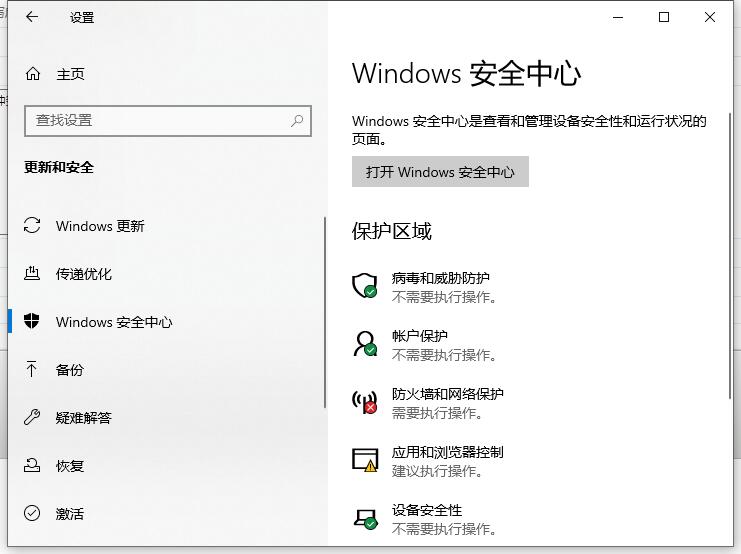Click the right panel vertical scrollbar

click(731, 255)
